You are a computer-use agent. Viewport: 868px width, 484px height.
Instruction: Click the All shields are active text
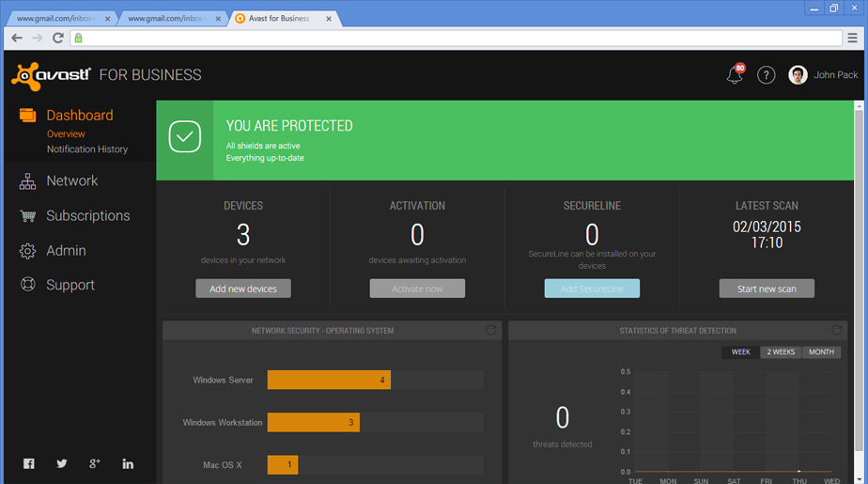point(263,146)
